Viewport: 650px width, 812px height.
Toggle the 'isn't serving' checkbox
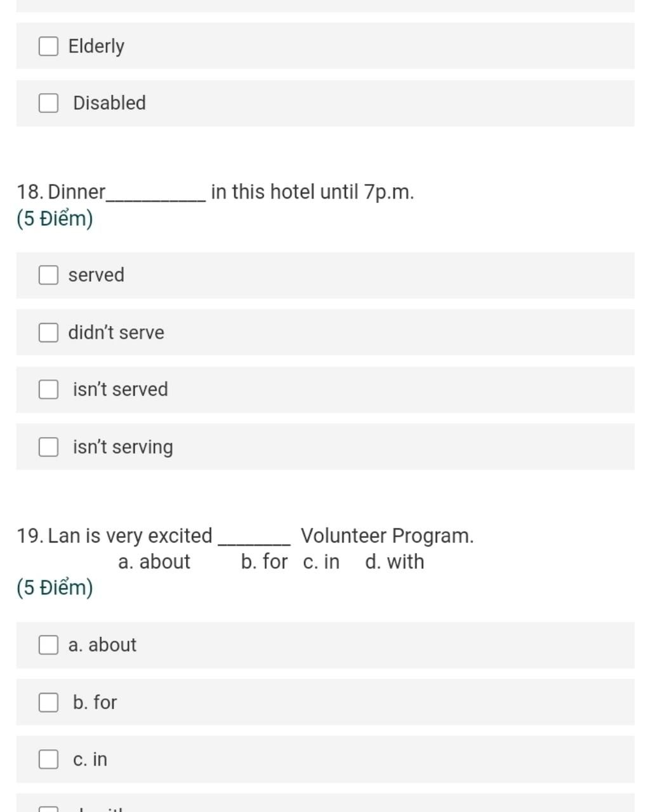(x=48, y=447)
